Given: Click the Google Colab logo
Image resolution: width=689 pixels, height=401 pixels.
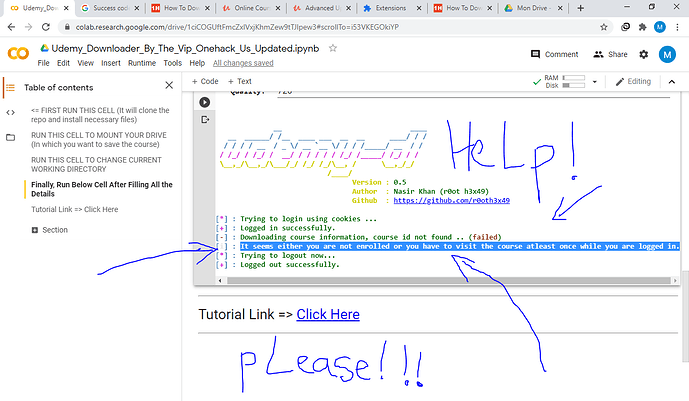Looking at the screenshot, I should [17, 54].
